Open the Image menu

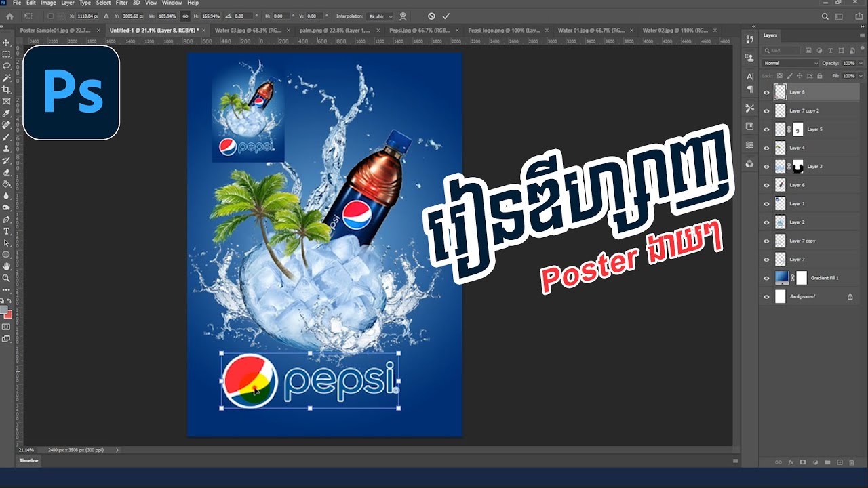pyautogui.click(x=48, y=3)
